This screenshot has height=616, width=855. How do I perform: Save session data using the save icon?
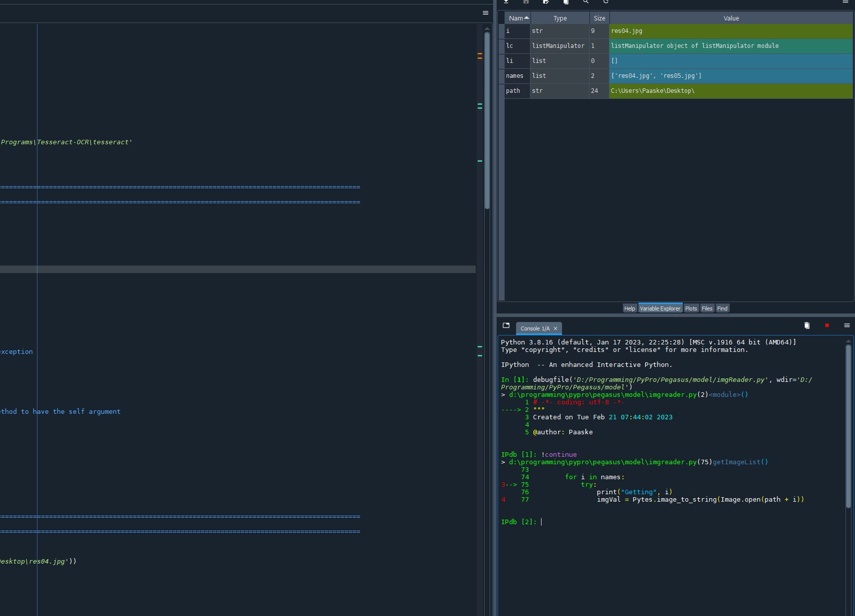526,2
